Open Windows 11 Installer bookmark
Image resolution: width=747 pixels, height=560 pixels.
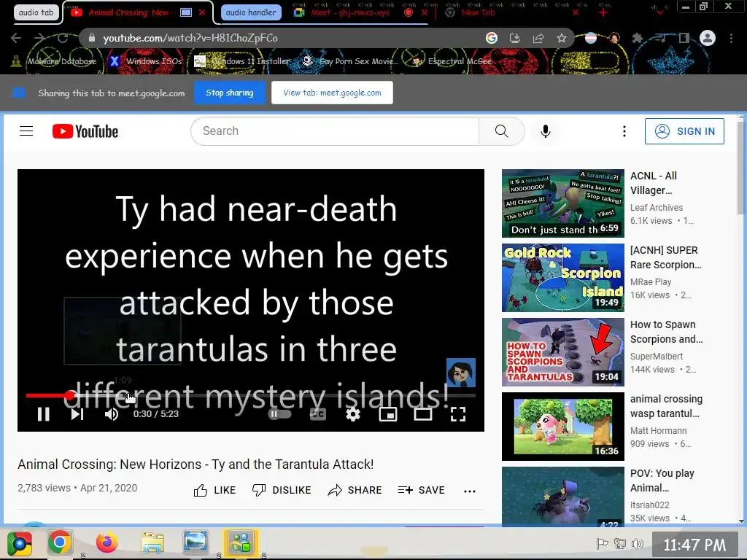242,61
